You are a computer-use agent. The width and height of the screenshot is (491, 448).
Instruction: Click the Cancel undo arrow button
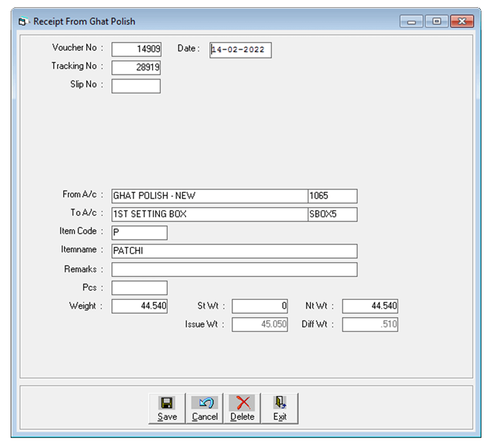205,409
